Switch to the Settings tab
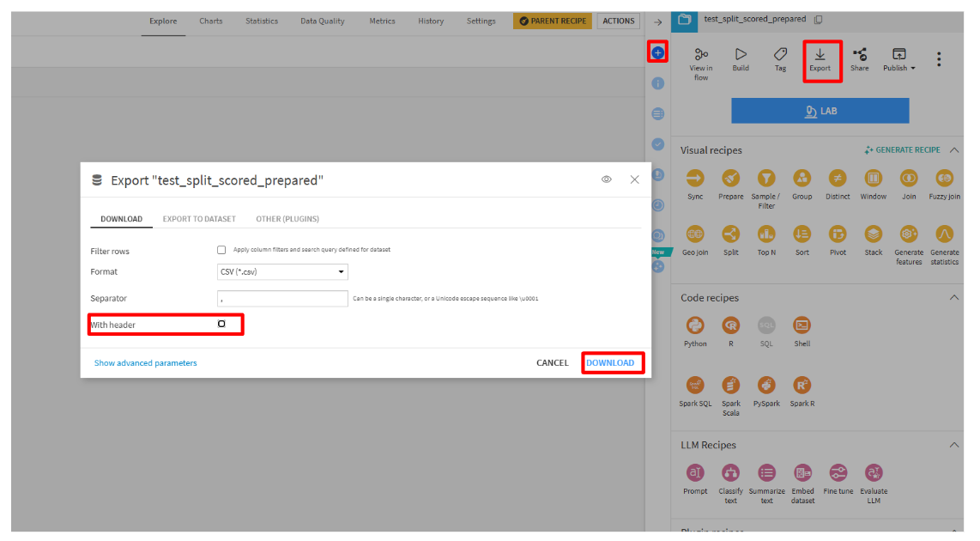 (481, 21)
